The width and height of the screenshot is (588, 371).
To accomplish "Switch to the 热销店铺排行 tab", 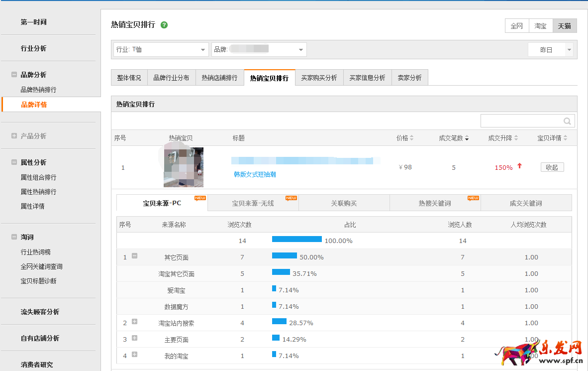I will 219,78.
